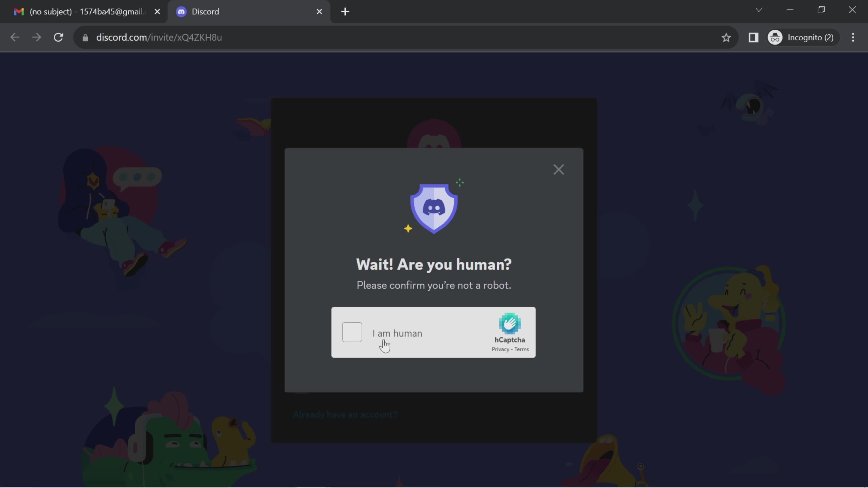Toggle the browser side panel

(x=753, y=37)
